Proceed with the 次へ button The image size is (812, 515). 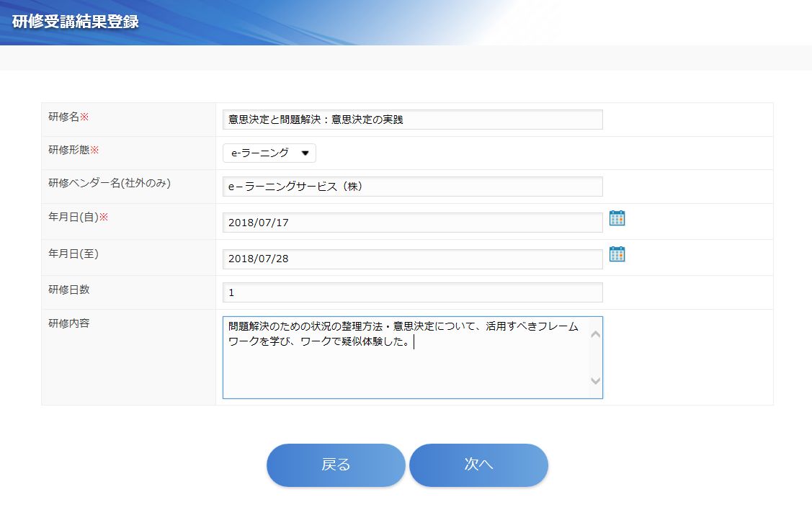click(478, 465)
